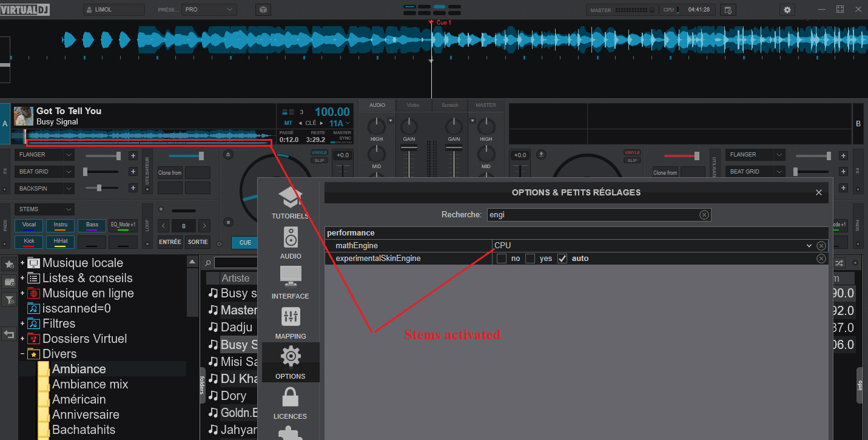This screenshot has height=440, width=868.
Task: Click the clock/schedule icon beside the time
Action: coord(728,10)
